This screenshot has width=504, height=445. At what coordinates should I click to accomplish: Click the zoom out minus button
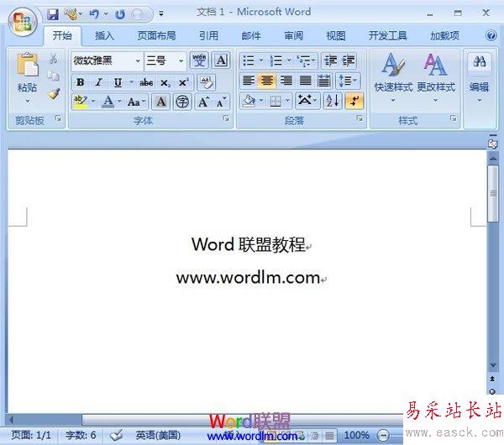point(384,436)
